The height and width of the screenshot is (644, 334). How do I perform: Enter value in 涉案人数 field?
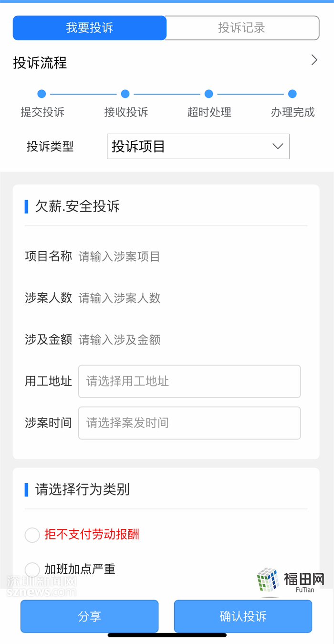pyautogui.click(x=191, y=298)
